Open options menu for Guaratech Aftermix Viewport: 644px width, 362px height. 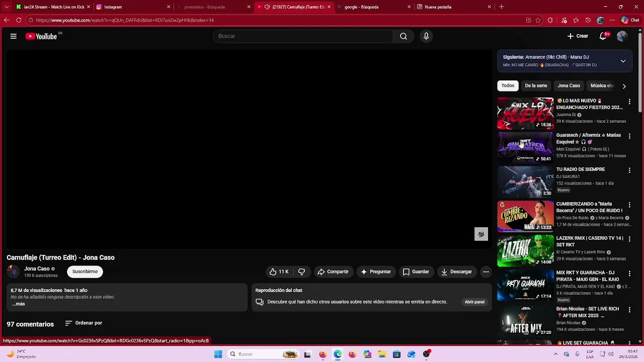tap(629, 136)
